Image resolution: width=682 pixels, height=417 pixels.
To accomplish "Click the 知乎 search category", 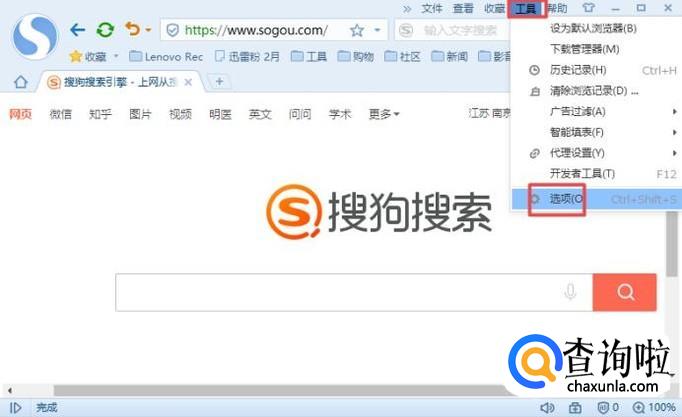I will tap(100, 114).
